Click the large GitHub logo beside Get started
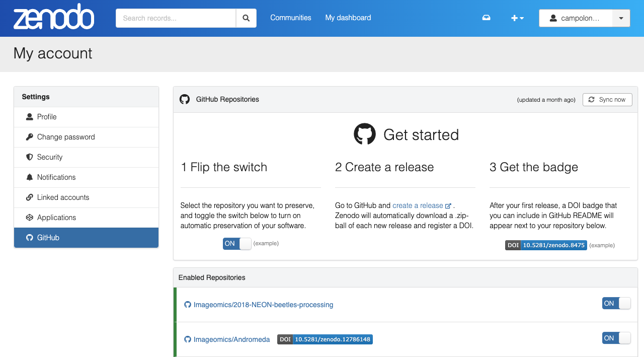The height and width of the screenshot is (357, 644). coord(365,134)
